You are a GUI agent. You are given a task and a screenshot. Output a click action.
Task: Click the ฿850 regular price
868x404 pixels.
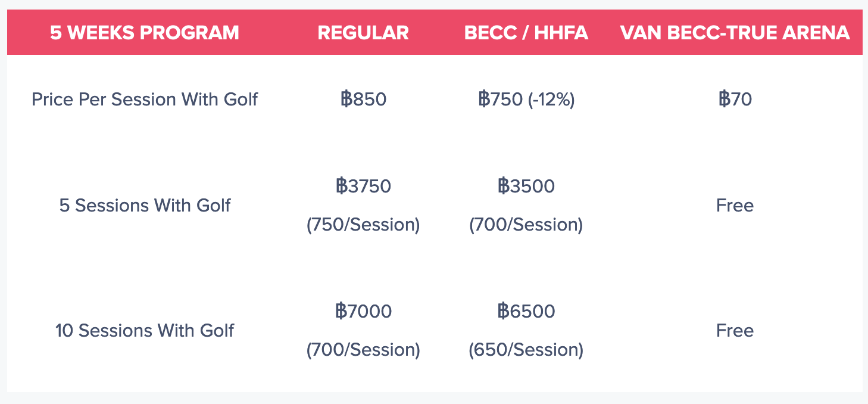(x=363, y=99)
